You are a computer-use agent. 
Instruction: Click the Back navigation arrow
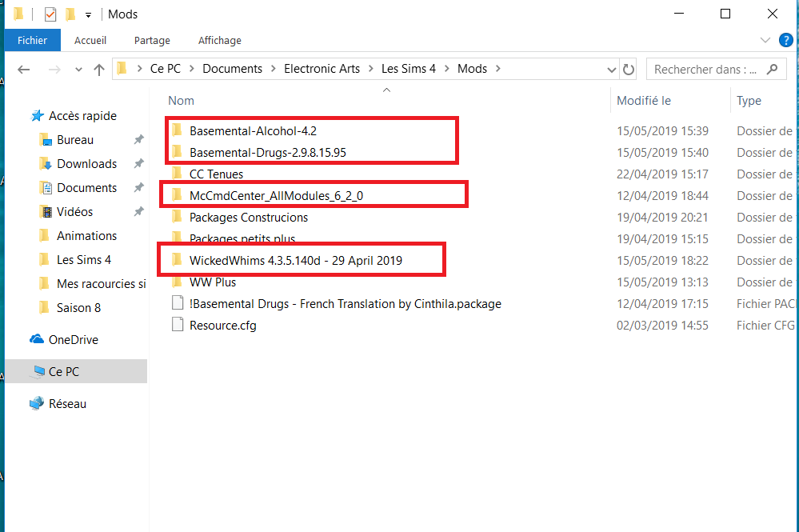[x=23, y=70]
